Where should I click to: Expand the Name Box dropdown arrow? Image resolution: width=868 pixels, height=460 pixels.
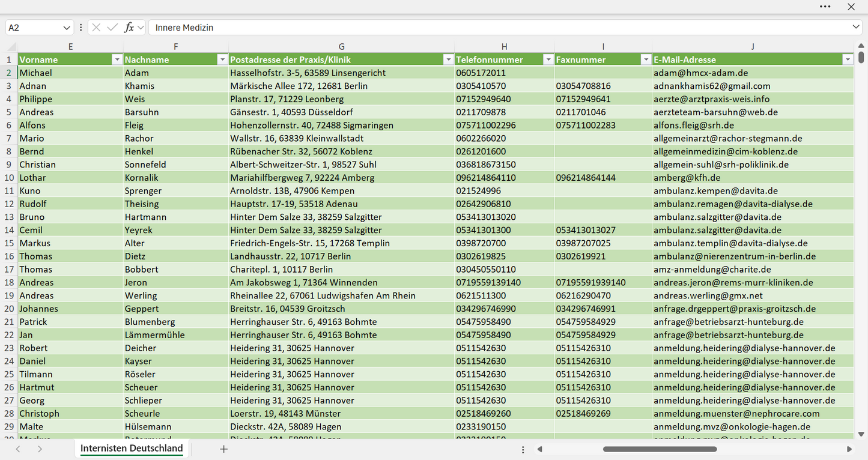(x=67, y=28)
